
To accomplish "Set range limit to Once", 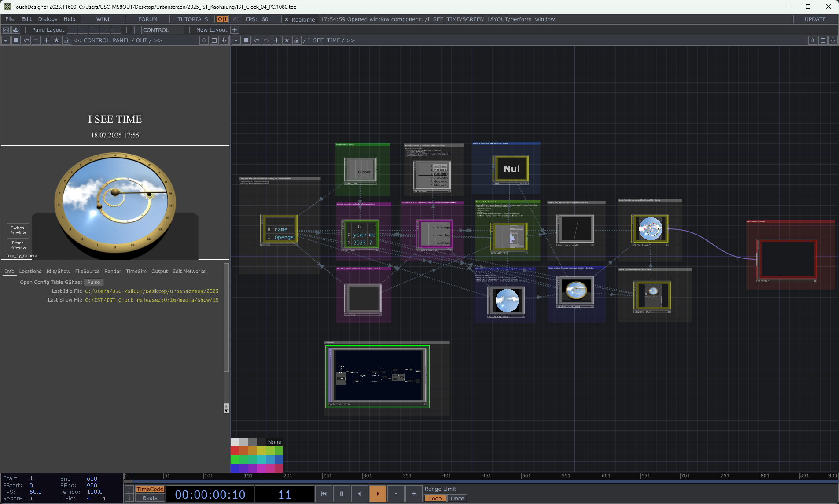I will [457, 498].
